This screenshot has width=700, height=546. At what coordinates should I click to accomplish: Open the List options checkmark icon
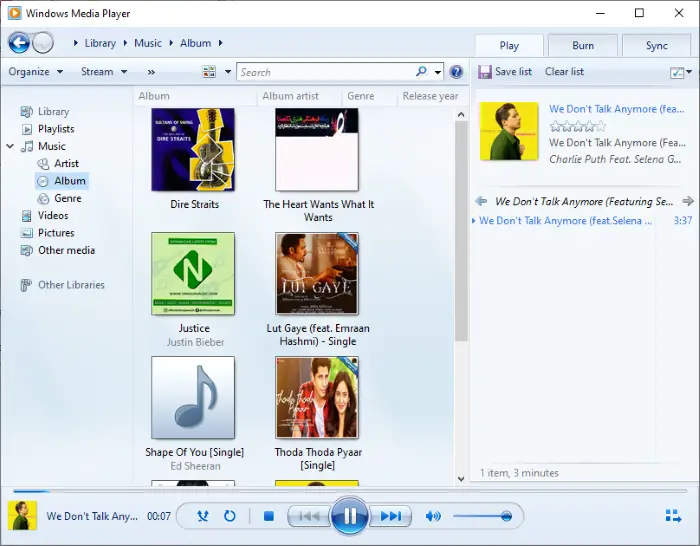click(x=677, y=72)
